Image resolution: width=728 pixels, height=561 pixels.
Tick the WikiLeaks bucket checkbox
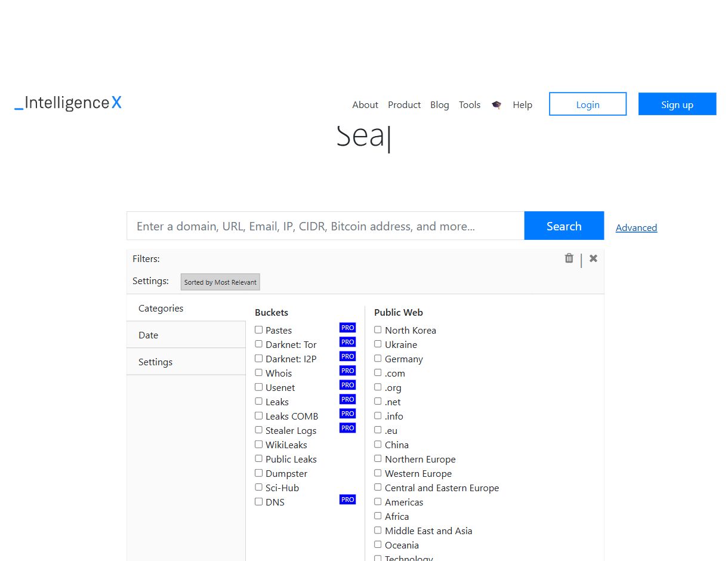tap(259, 444)
